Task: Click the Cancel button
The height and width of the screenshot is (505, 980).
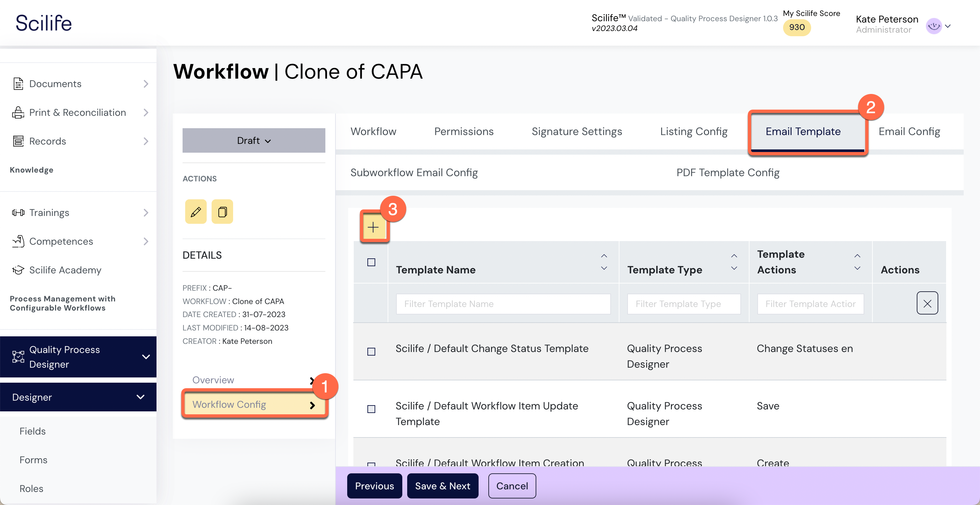Action: click(512, 486)
